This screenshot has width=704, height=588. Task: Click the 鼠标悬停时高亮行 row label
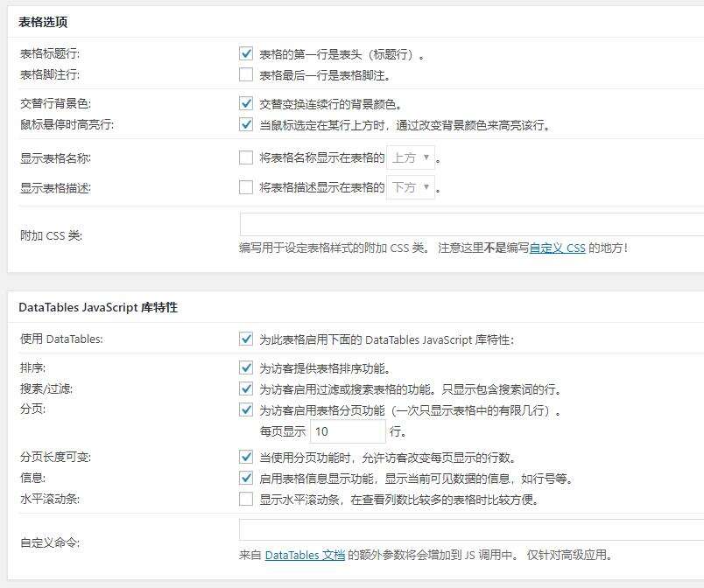(67, 124)
